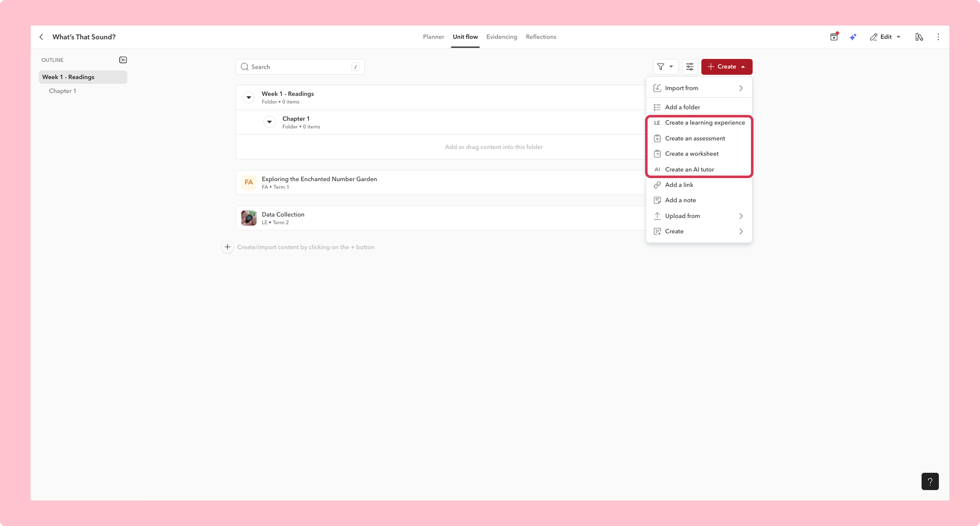
Task: Go back using the left arrow icon
Action: pyautogui.click(x=41, y=37)
